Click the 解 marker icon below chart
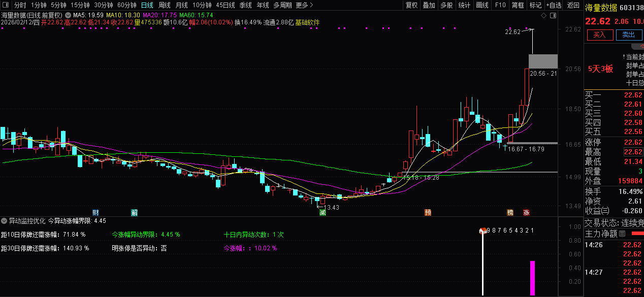Image resolution: width=644 pixels, height=297 pixels. pos(134,212)
